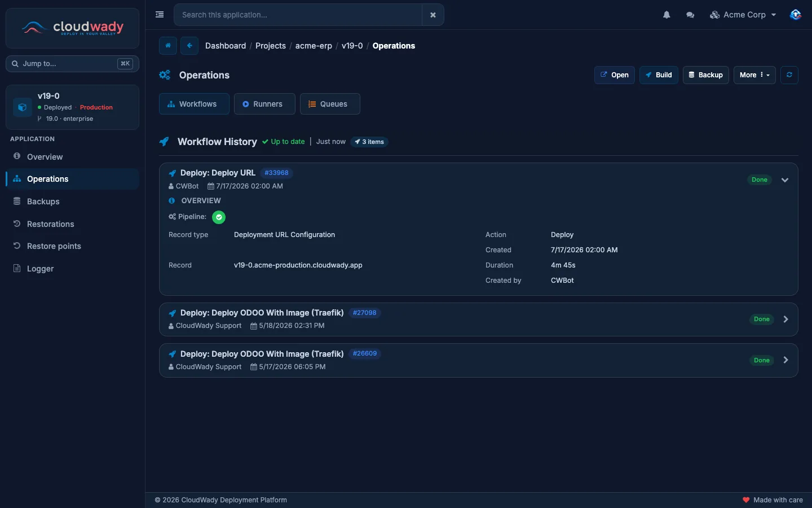Open the acme-erp breadcrumb link

coord(314,46)
